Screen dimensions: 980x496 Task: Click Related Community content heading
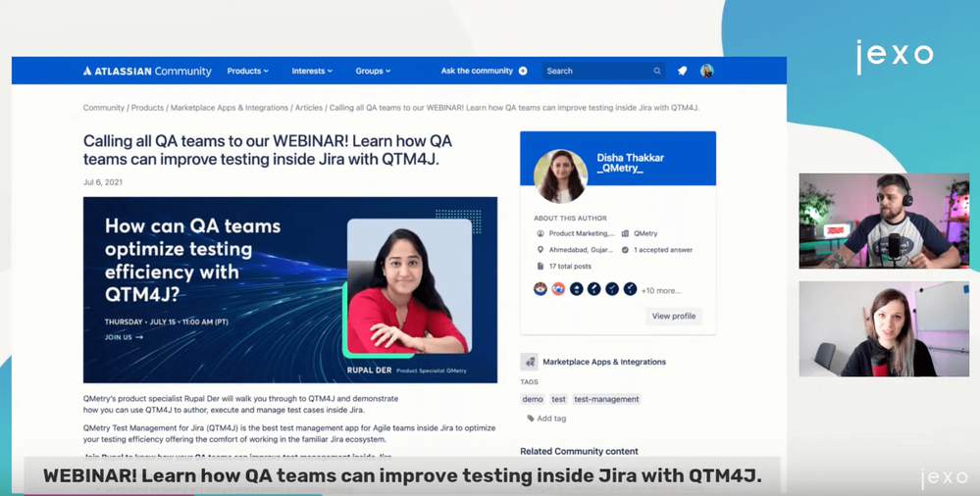pos(580,451)
